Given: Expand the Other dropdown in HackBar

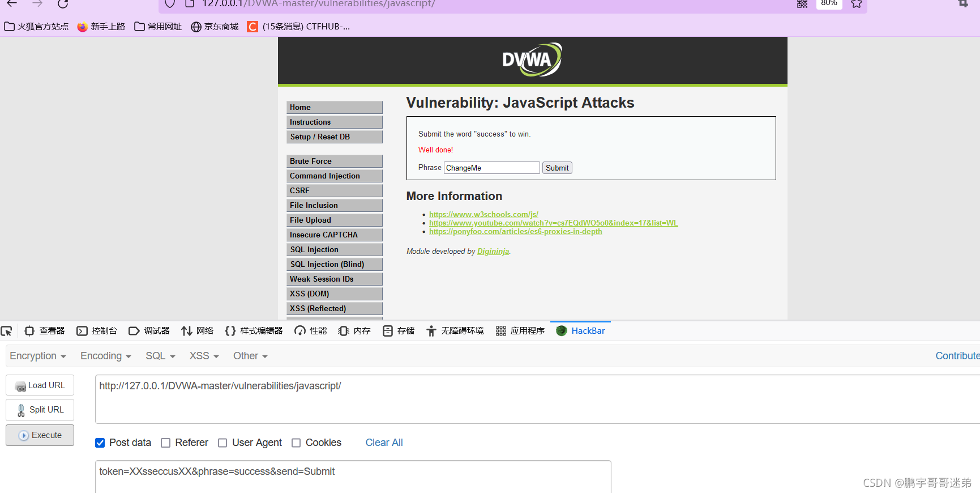Looking at the screenshot, I should point(250,356).
